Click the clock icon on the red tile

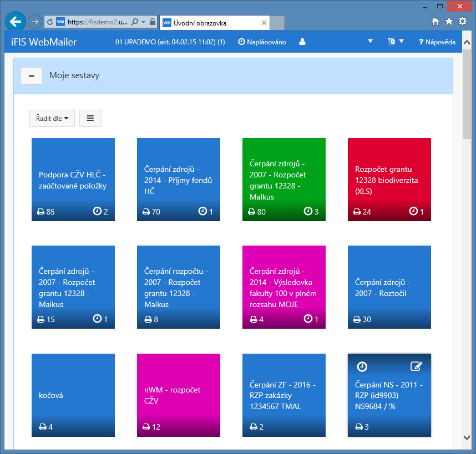click(413, 211)
